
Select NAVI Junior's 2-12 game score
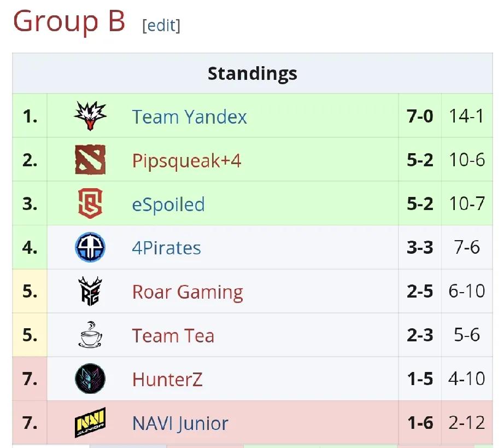click(467, 423)
